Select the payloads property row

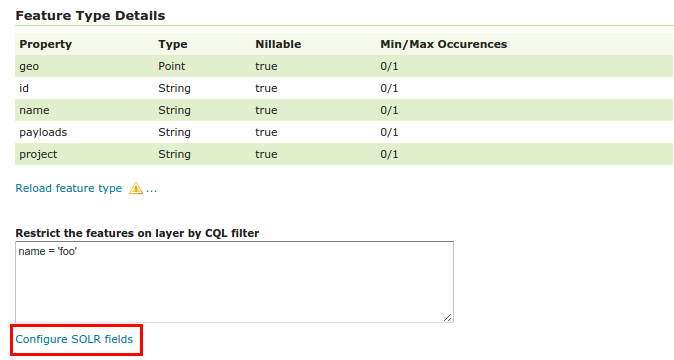(344, 132)
